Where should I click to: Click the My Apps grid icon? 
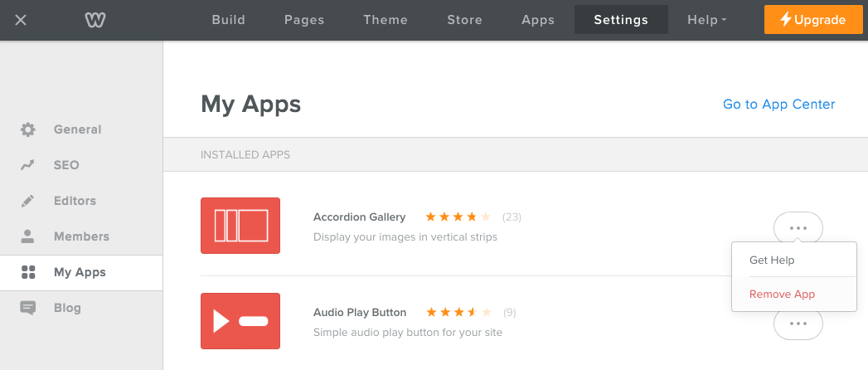tap(27, 272)
